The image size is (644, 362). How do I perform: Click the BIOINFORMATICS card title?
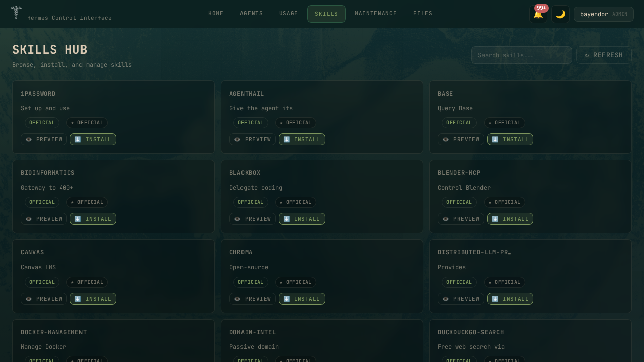(48, 173)
